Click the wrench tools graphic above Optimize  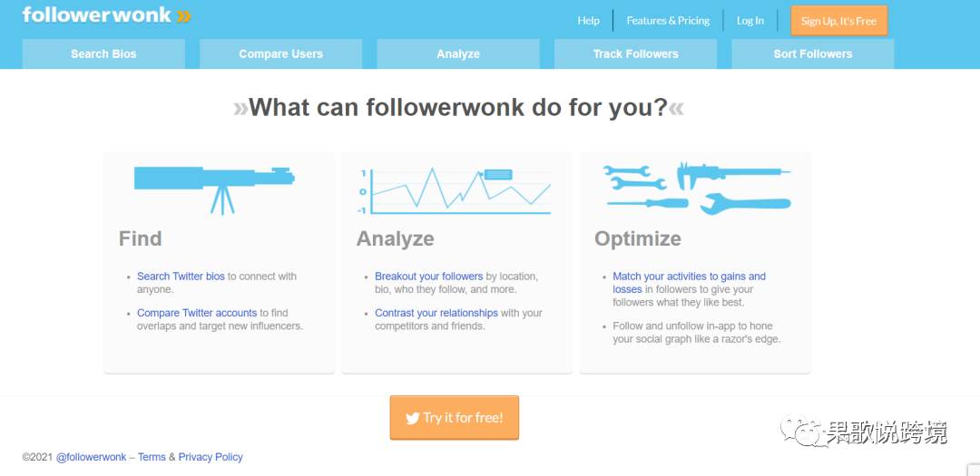698,189
